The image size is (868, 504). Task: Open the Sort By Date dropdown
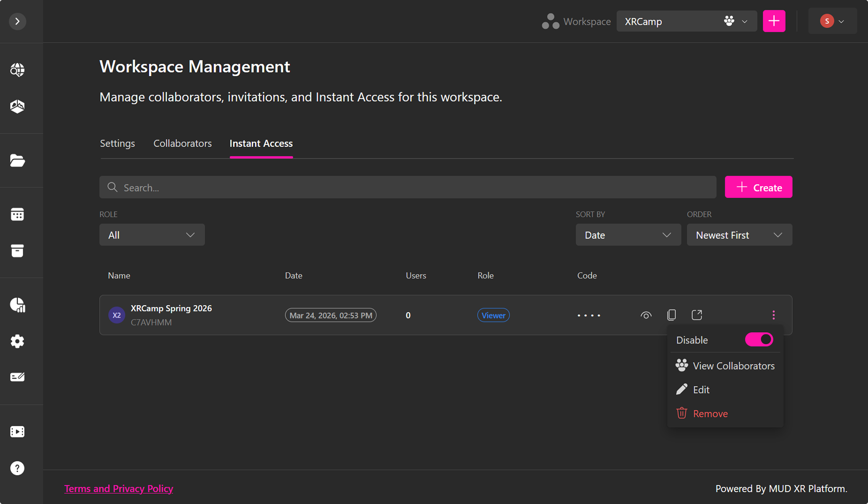pos(628,235)
